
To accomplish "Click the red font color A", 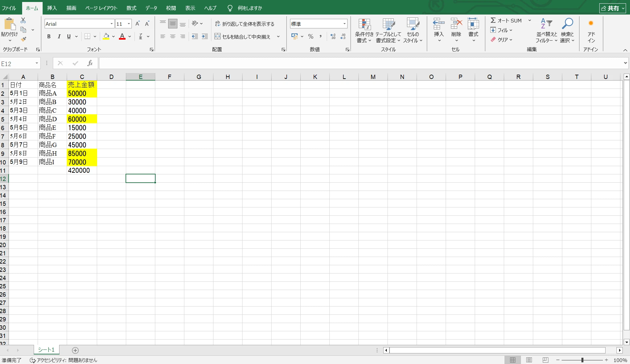I will tap(122, 36).
